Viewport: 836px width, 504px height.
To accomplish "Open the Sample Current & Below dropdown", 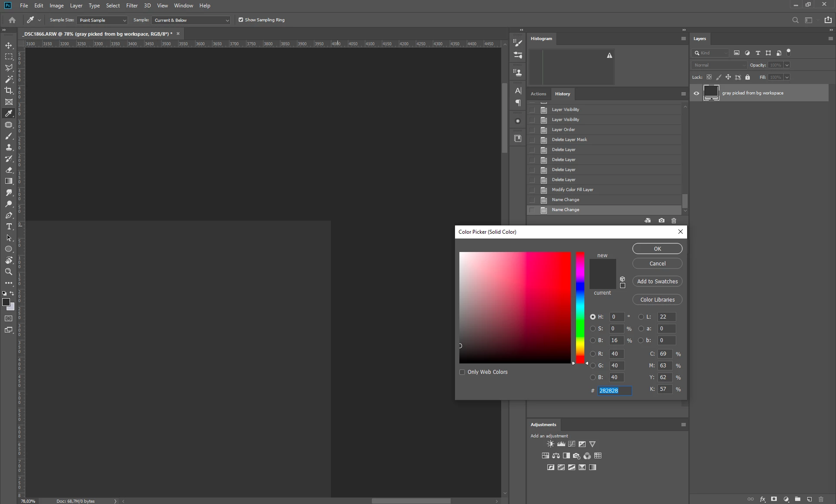I will [x=191, y=20].
